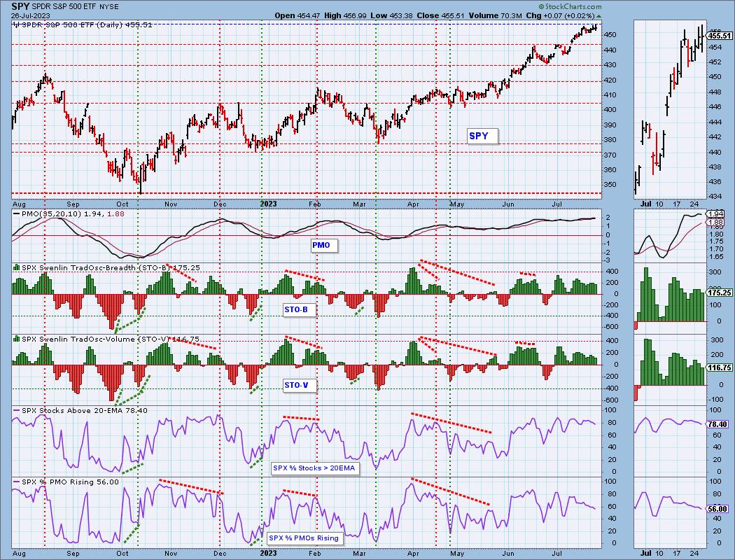This screenshot has width=735, height=560.
Task: Click the 455.51 price tag in zoom panel
Action: pyautogui.click(x=720, y=36)
